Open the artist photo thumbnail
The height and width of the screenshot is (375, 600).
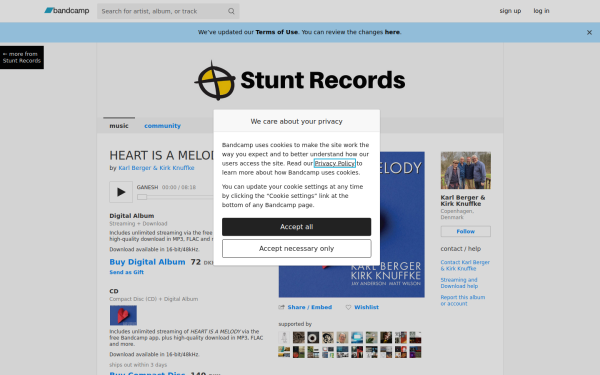click(466, 171)
